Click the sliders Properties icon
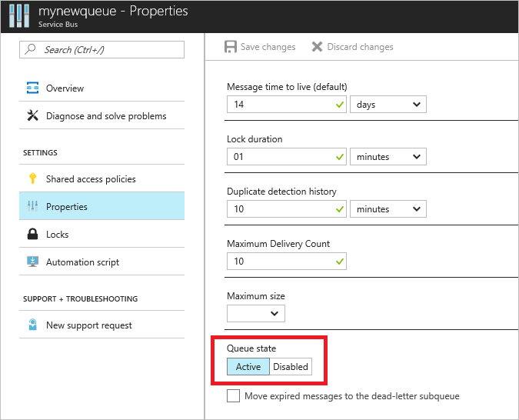This screenshot has width=519, height=420. tap(32, 206)
